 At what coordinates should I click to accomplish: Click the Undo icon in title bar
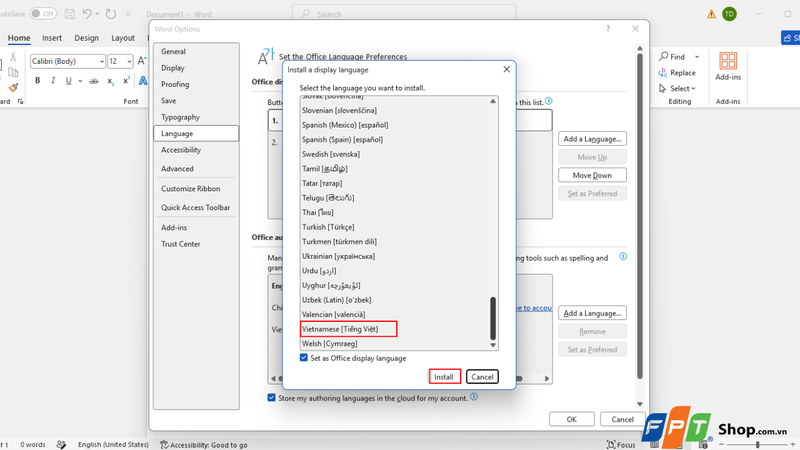point(87,14)
